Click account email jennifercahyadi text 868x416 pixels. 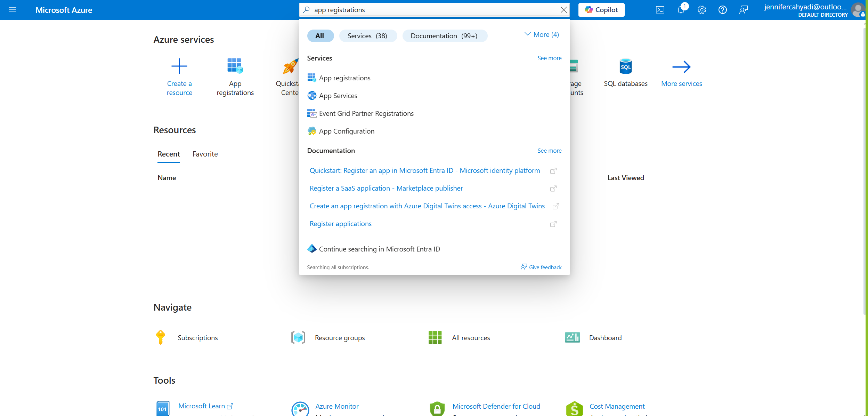pos(805,7)
